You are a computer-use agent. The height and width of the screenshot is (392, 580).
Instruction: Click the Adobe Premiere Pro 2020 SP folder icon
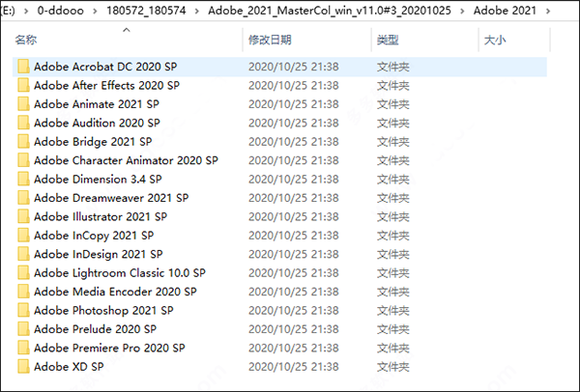tap(23, 348)
